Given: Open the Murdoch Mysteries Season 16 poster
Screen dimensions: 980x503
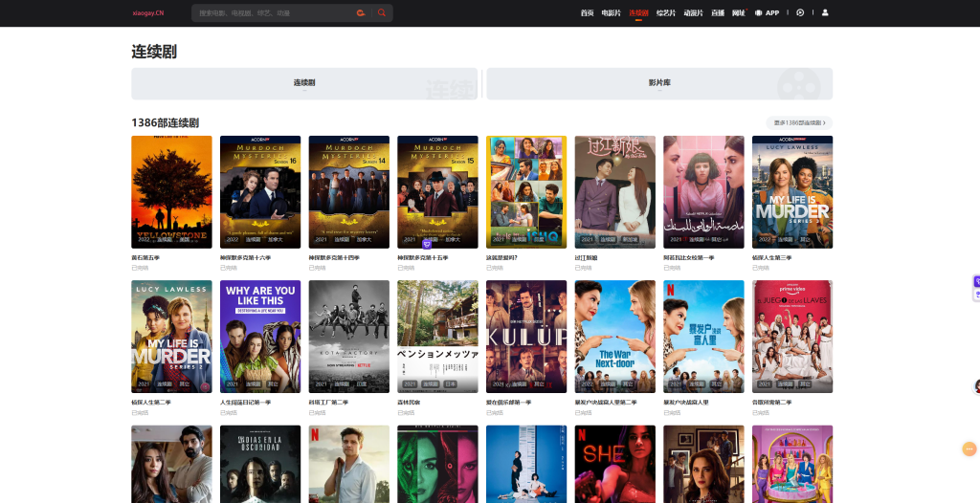Looking at the screenshot, I should pyautogui.click(x=260, y=192).
